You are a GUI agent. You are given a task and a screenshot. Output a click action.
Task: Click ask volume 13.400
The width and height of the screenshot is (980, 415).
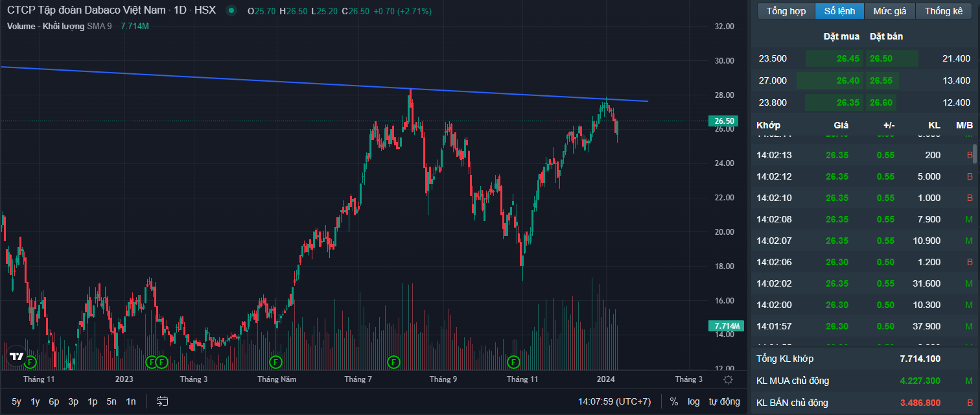(956, 80)
